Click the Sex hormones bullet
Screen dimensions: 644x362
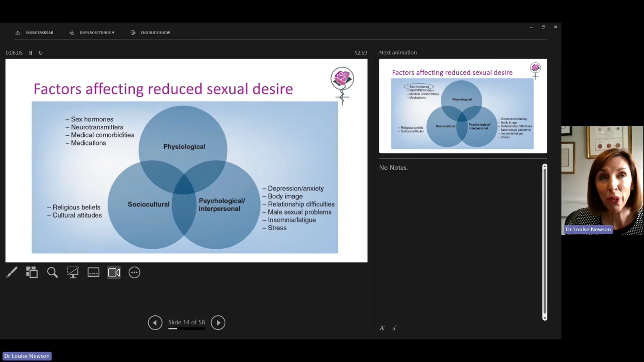pyautogui.click(x=90, y=119)
